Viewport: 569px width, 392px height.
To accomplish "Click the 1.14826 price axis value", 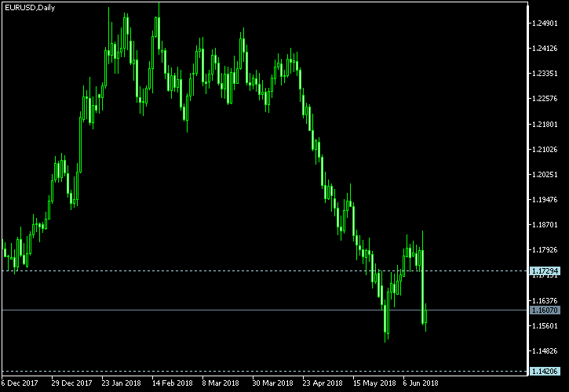I will tap(545, 350).
